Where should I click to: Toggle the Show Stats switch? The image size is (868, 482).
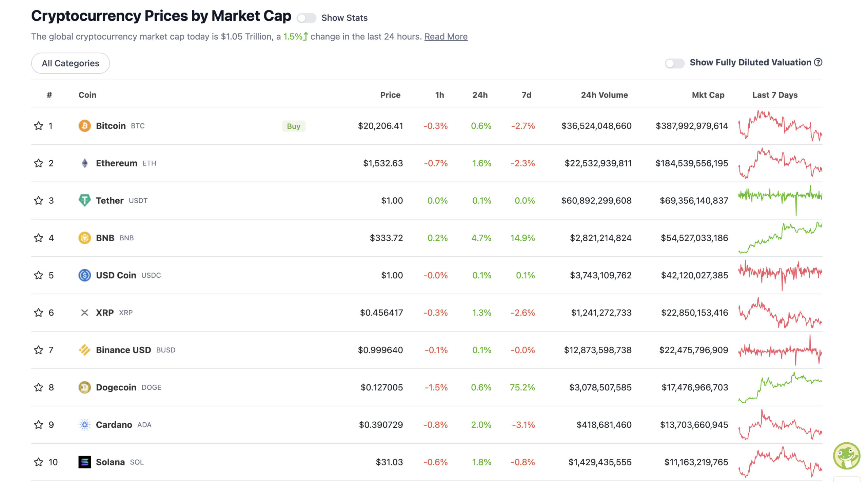click(306, 18)
